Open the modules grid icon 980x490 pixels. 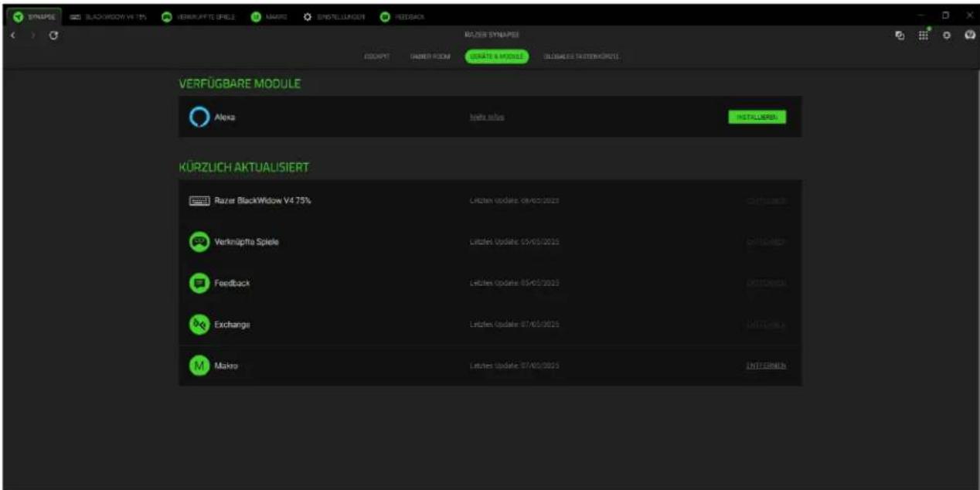pos(922,36)
